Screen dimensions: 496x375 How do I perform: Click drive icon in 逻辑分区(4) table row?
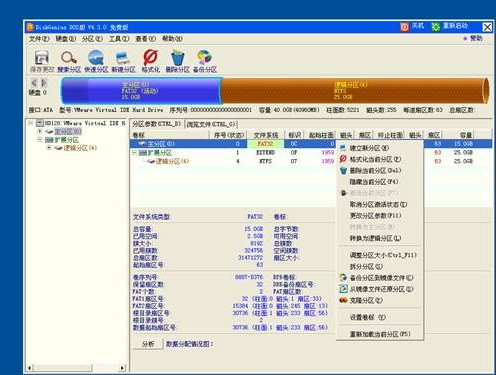pos(151,161)
